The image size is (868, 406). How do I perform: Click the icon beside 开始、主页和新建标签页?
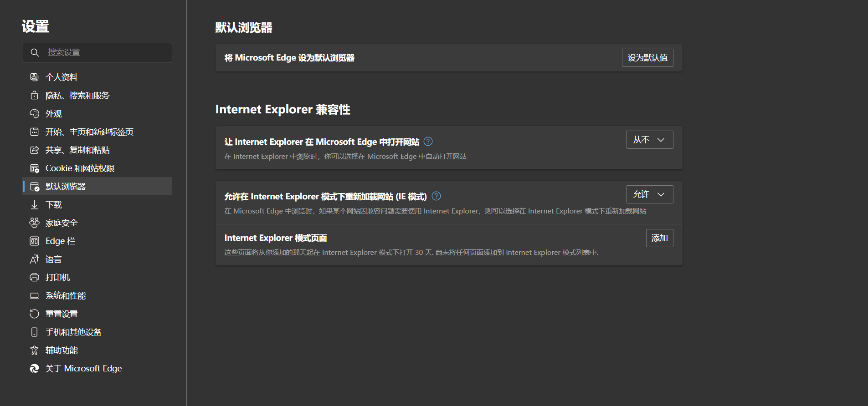pos(34,132)
